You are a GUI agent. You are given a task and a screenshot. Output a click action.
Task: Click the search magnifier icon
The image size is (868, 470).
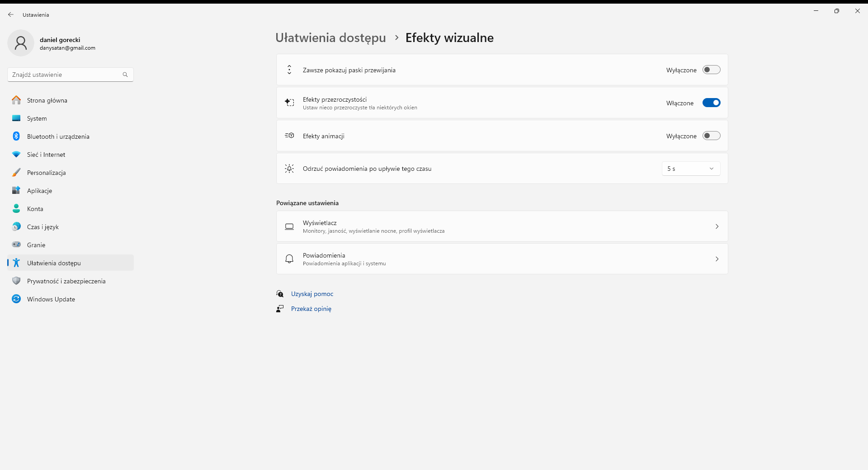(x=125, y=75)
